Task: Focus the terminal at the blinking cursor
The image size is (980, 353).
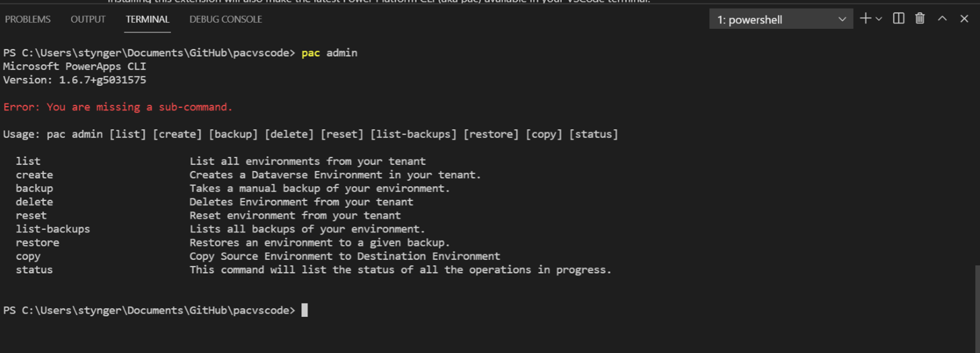Action: pos(304,310)
